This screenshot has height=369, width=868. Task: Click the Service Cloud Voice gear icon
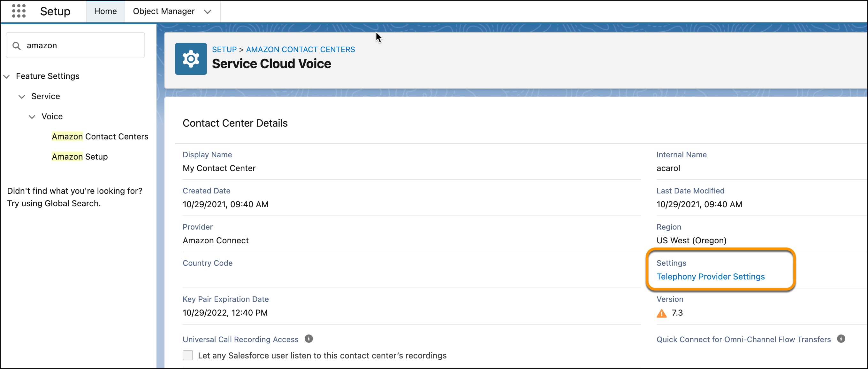click(x=191, y=59)
